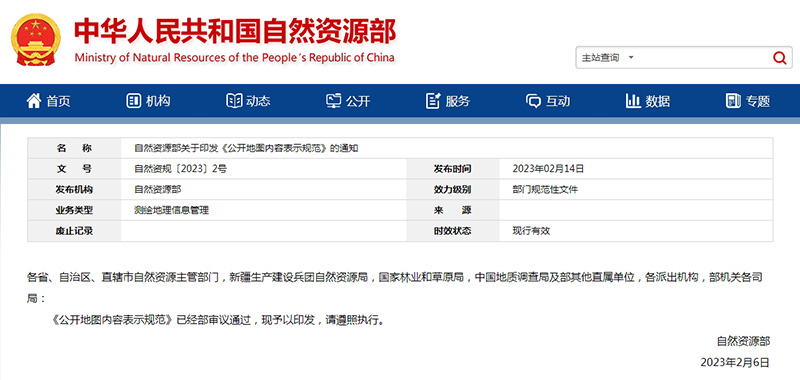Click the 时效状态 label cell
The width and height of the screenshot is (800, 380).
click(453, 231)
